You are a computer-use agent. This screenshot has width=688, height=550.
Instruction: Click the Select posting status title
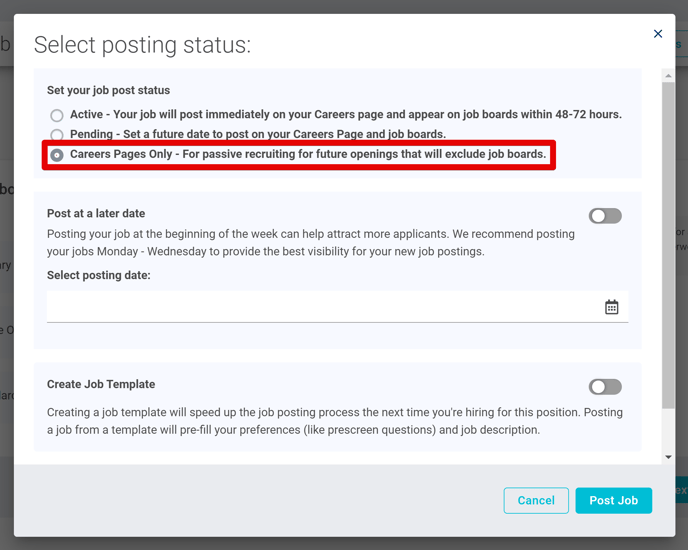143,45
